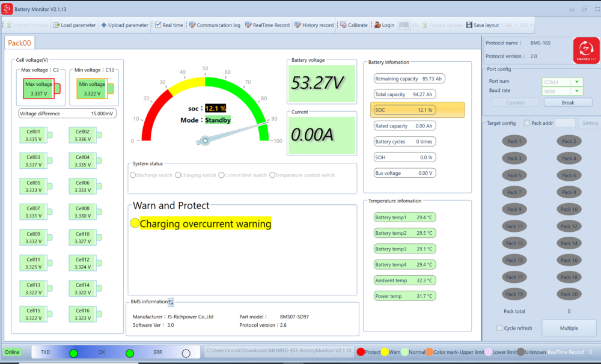Screen dimensions: 601x364
Task: Click the Connect button
Action: (515, 103)
